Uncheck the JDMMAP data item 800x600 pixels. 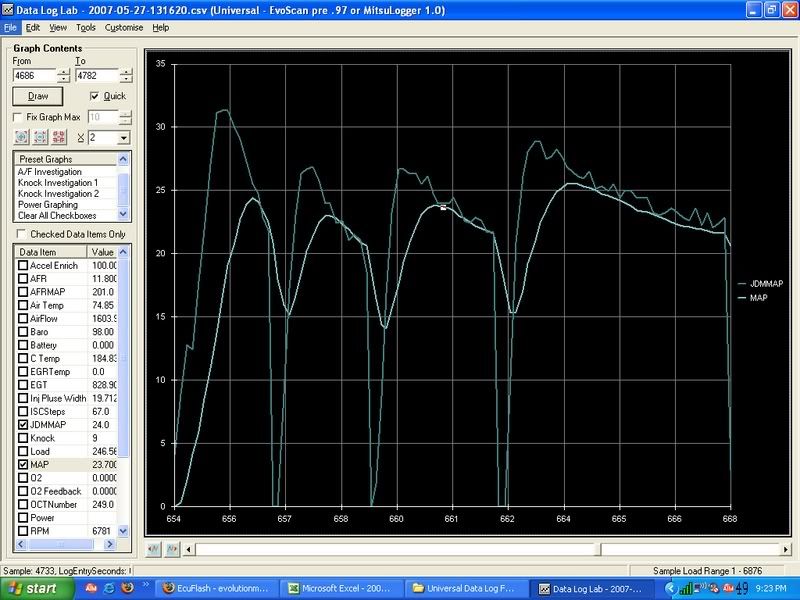23,424
